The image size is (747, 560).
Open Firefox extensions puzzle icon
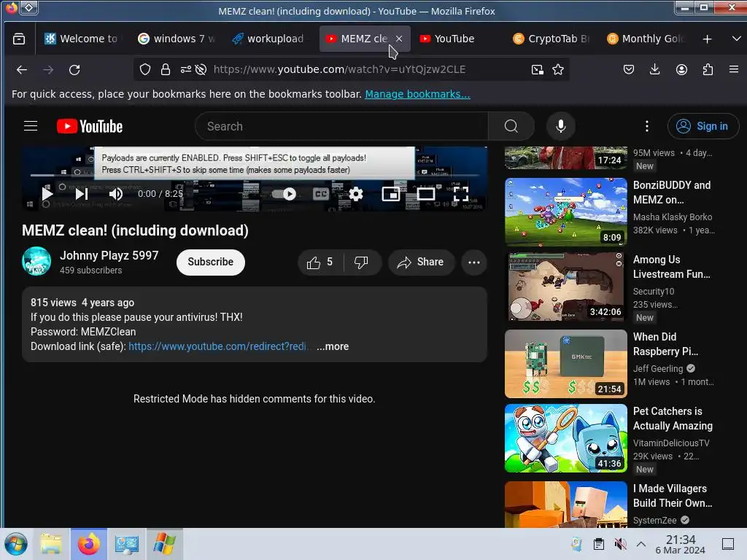point(708,69)
